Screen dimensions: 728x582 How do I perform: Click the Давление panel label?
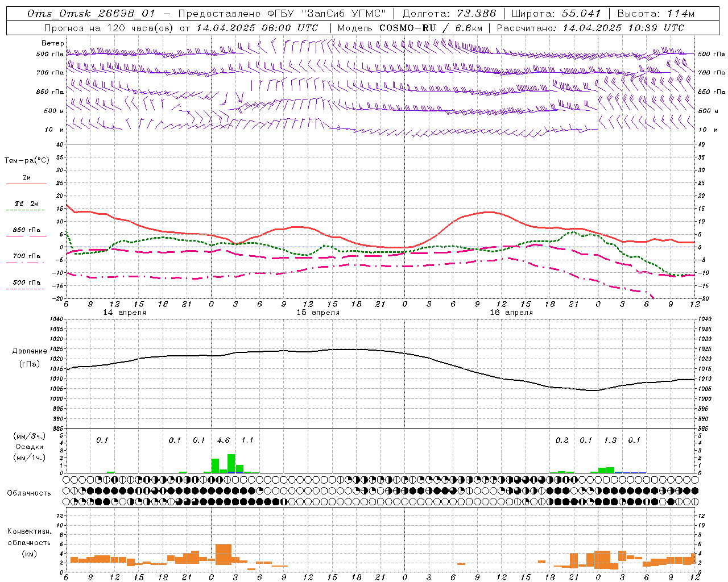click(x=30, y=351)
